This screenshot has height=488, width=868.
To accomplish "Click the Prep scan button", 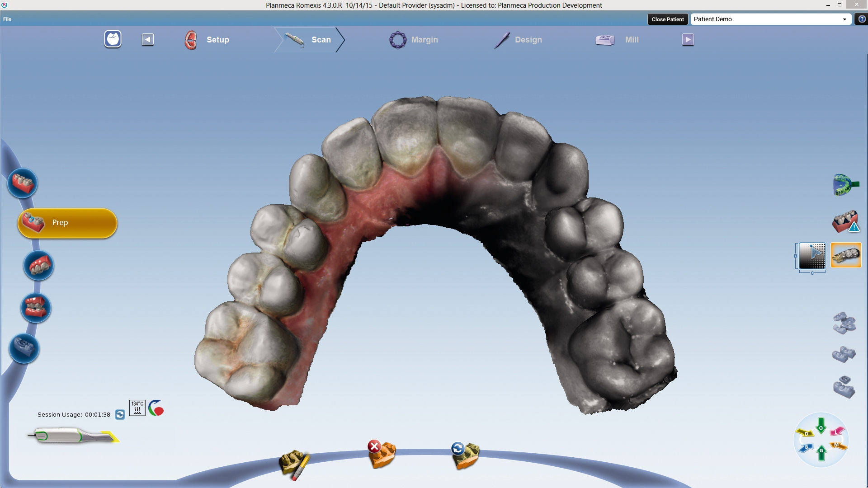I will coord(67,223).
